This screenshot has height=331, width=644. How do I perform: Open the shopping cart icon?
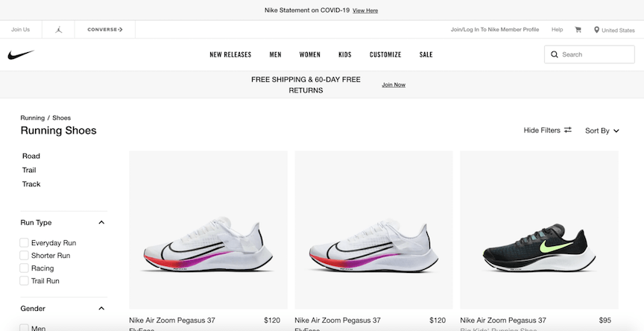(578, 30)
